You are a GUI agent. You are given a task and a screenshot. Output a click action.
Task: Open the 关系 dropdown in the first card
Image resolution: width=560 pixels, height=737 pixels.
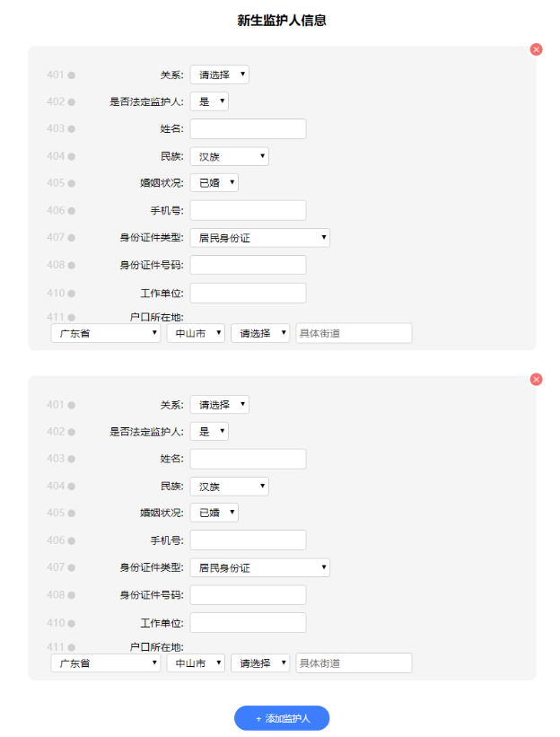coord(219,75)
